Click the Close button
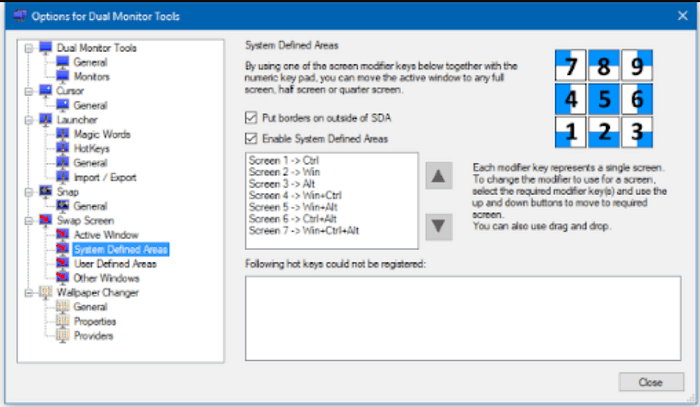 coord(651,382)
